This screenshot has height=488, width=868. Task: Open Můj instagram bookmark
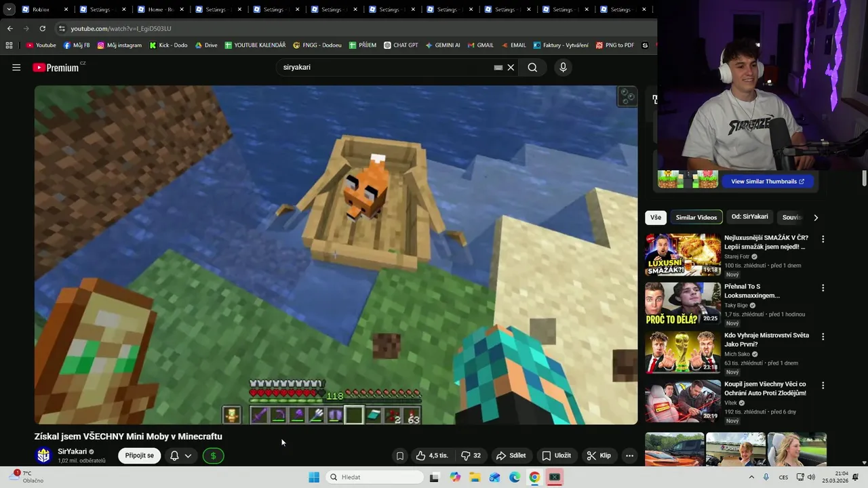tap(119, 45)
